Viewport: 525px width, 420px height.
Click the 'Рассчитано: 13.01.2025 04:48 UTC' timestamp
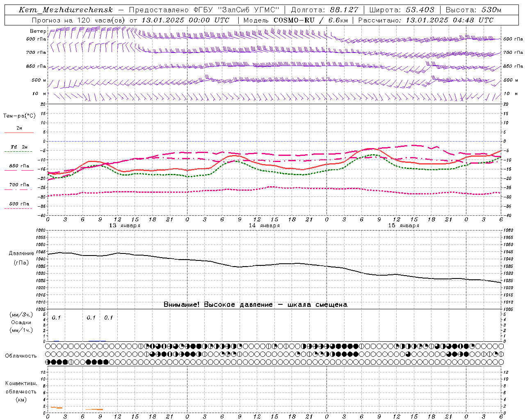coord(426,20)
